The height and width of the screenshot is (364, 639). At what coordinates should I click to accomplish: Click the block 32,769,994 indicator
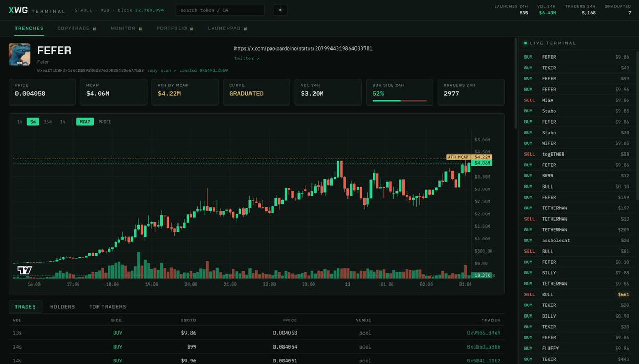pyautogui.click(x=141, y=10)
